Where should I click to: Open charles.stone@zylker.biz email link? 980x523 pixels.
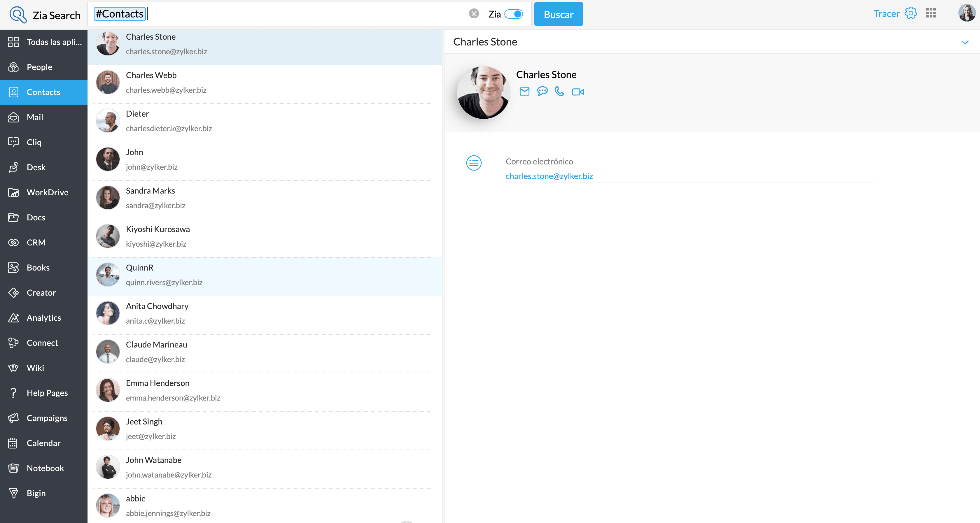[549, 176]
